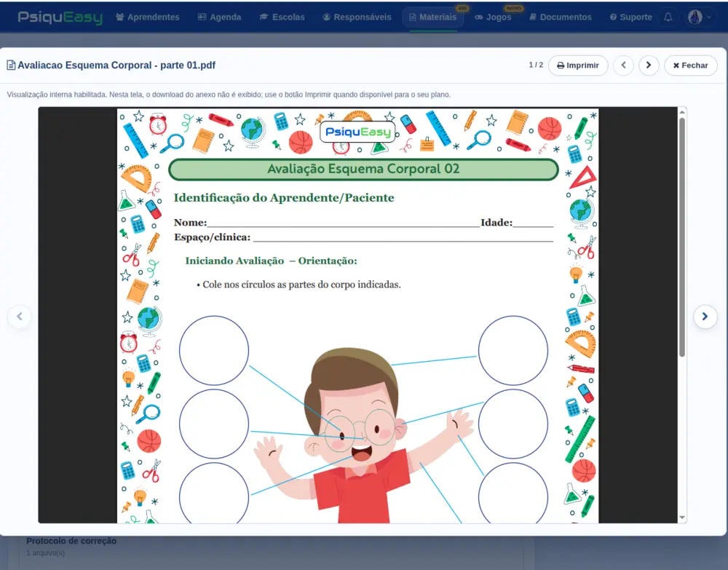Open the Documentos section

tap(561, 17)
